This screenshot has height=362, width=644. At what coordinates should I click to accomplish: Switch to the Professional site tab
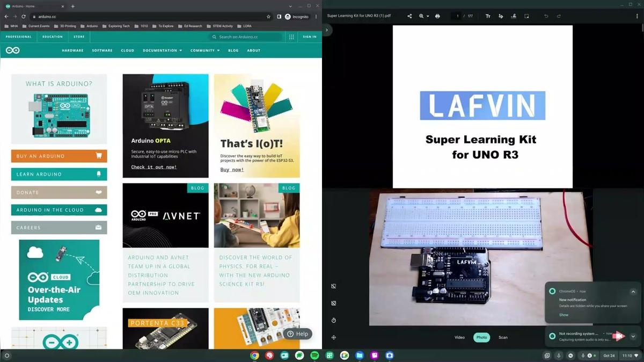tap(18, 37)
